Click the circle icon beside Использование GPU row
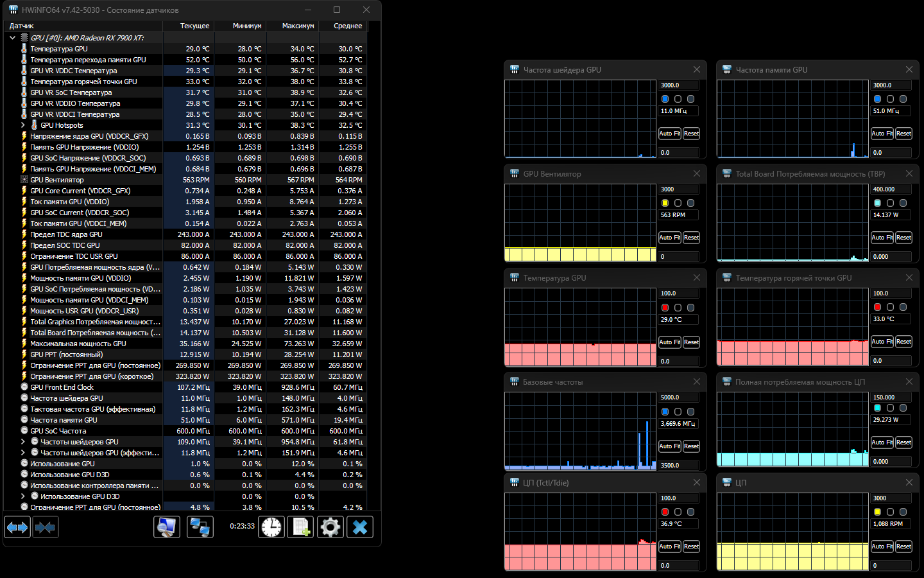The image size is (924, 578). [24, 464]
